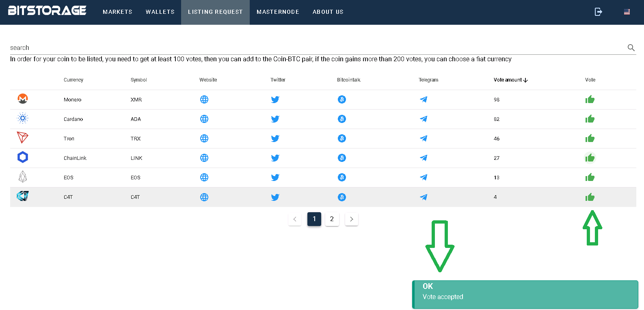
Task: Open ChainLink Telegram icon
Action: click(x=424, y=158)
